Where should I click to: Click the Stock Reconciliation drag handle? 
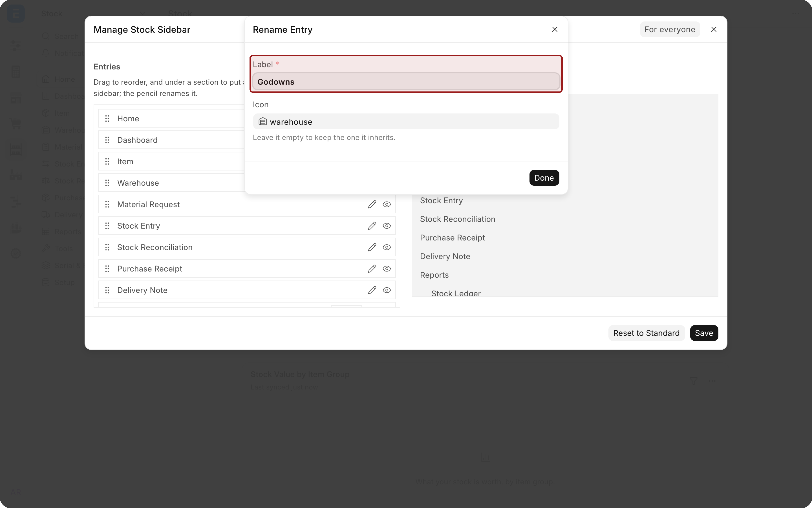107,247
